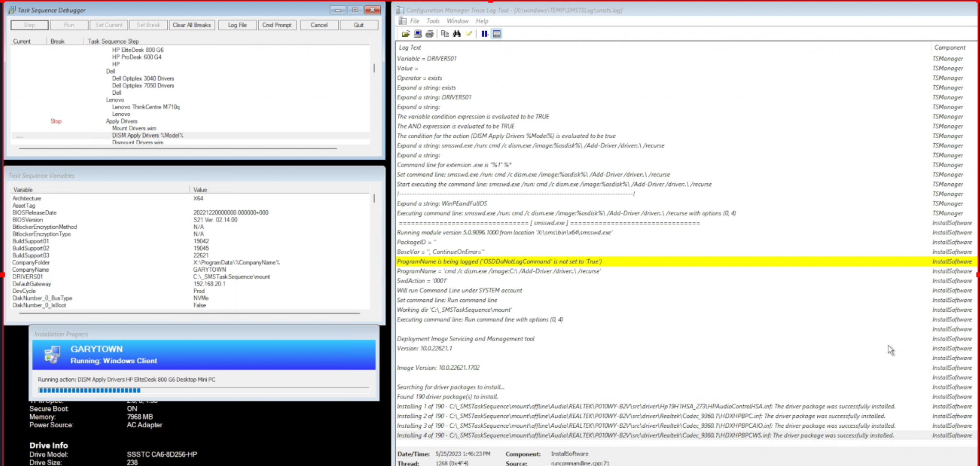Open Cmd Prompt from the debugger
Viewport: 980px width, 466px height.
tap(277, 24)
